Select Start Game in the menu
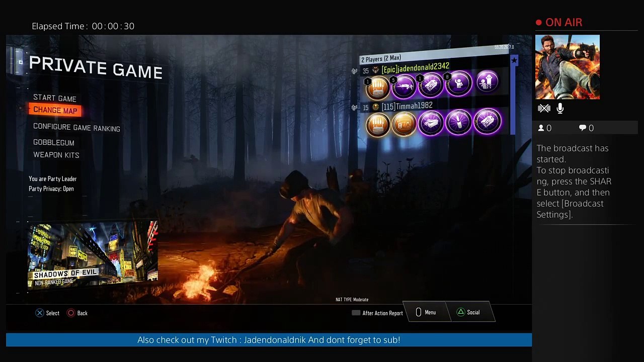The height and width of the screenshot is (362, 644). tap(55, 98)
